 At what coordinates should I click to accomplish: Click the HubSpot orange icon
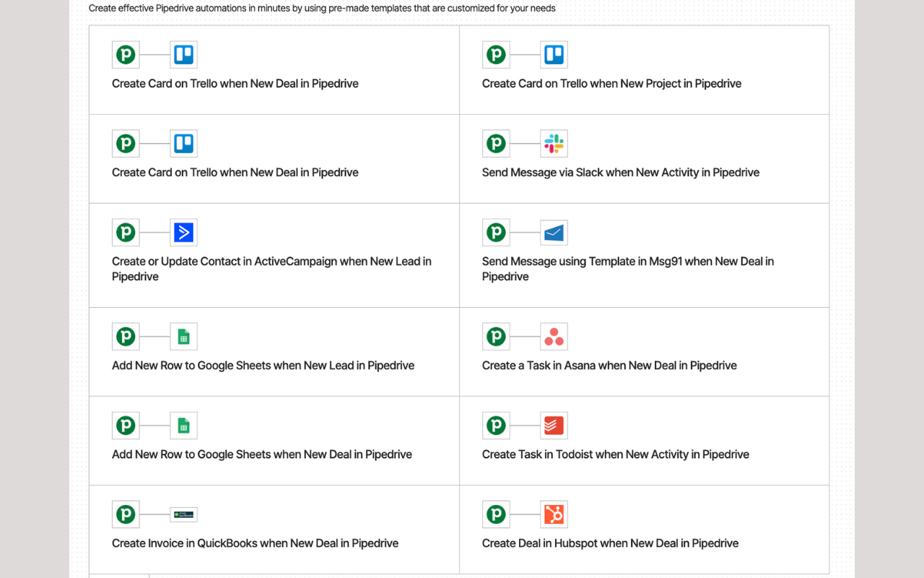pos(554,514)
